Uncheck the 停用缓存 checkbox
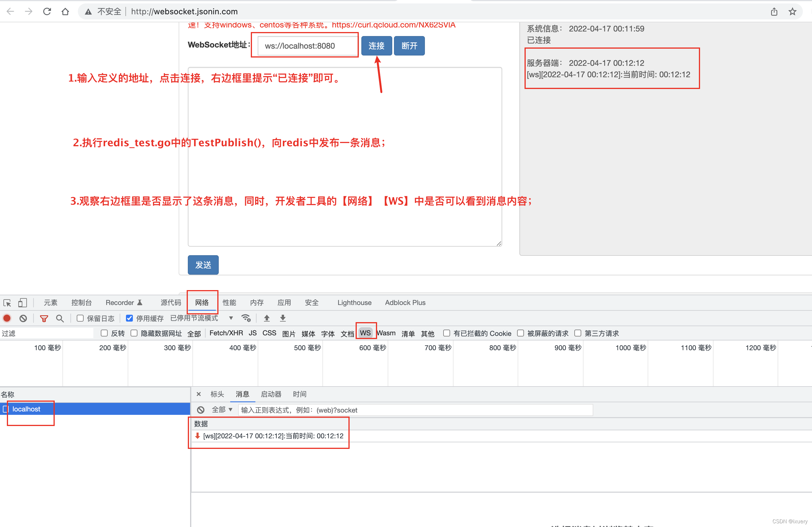The width and height of the screenshot is (812, 527). [x=129, y=318]
